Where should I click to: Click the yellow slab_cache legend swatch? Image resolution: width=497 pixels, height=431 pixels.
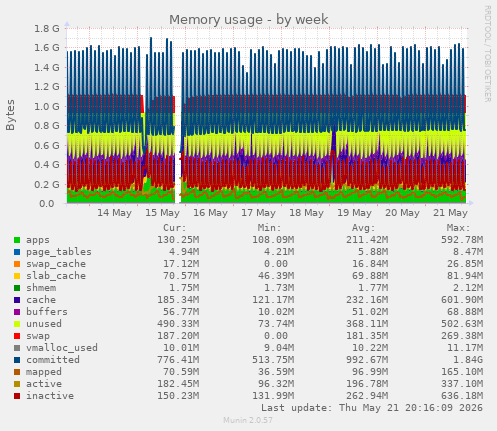[x=17, y=276]
